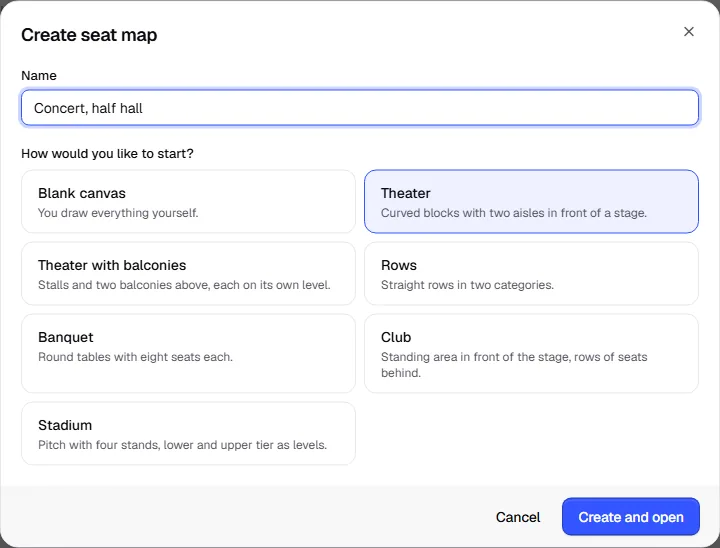The width and height of the screenshot is (720, 548).
Task: Choose the Banquet template card
Action: pos(188,354)
